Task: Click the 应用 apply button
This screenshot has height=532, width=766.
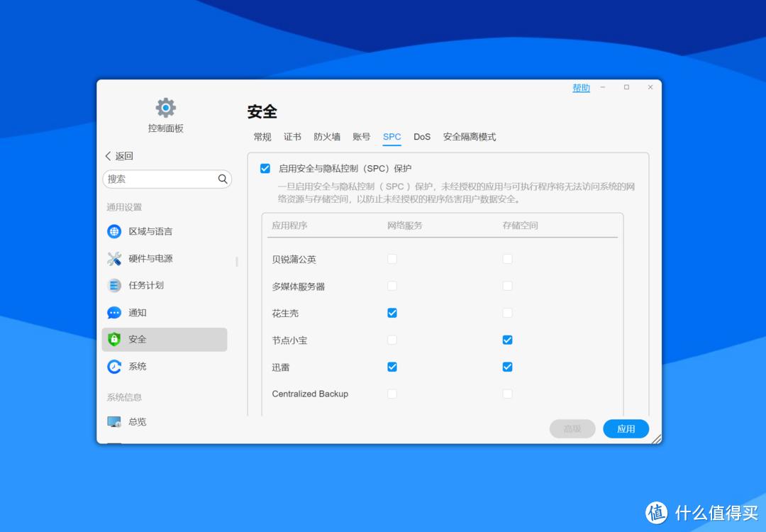Action: (x=626, y=428)
